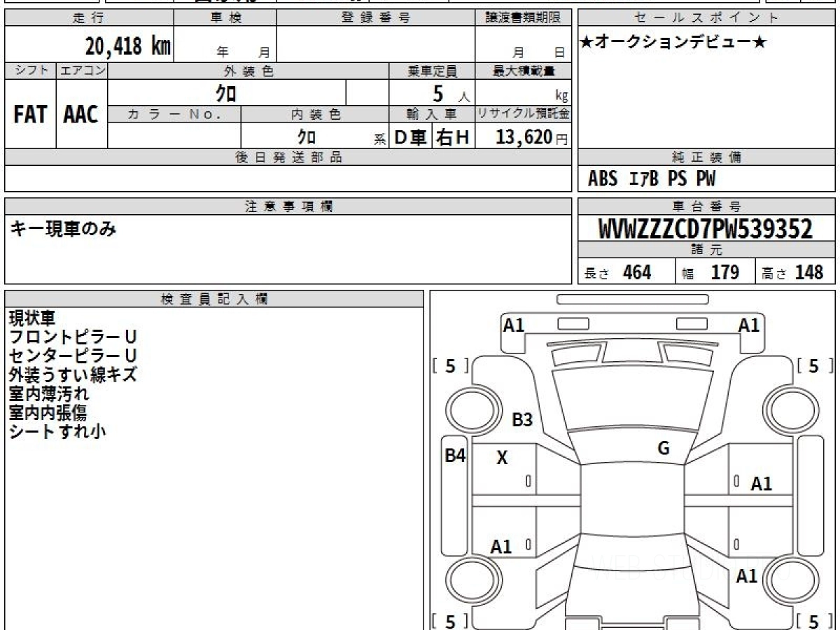Click the AAC air conditioner value
The image size is (840, 630).
click(x=81, y=115)
